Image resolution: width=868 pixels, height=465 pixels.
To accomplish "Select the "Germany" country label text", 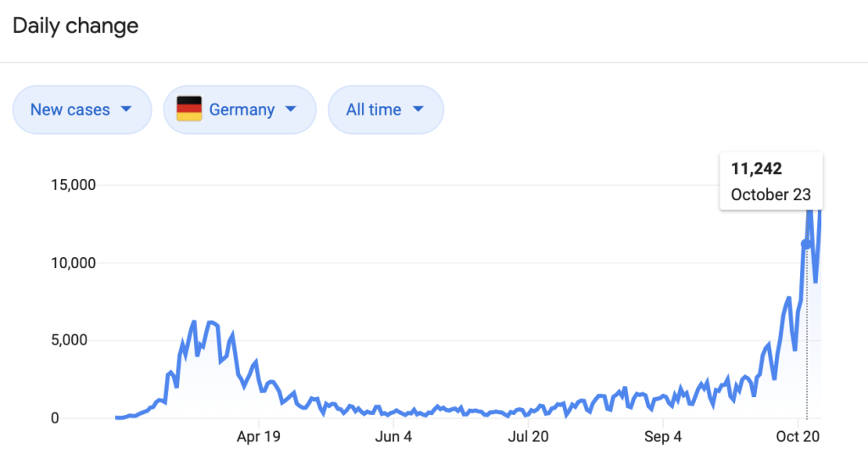I will coord(242,109).
